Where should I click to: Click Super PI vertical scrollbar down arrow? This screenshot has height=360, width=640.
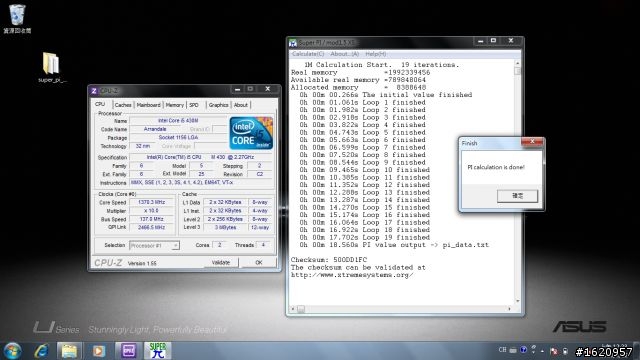click(518, 301)
